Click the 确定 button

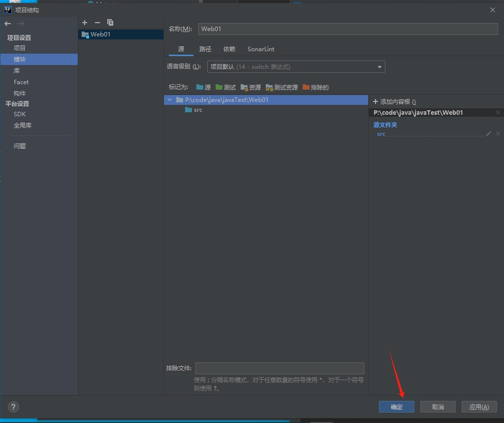tap(396, 407)
